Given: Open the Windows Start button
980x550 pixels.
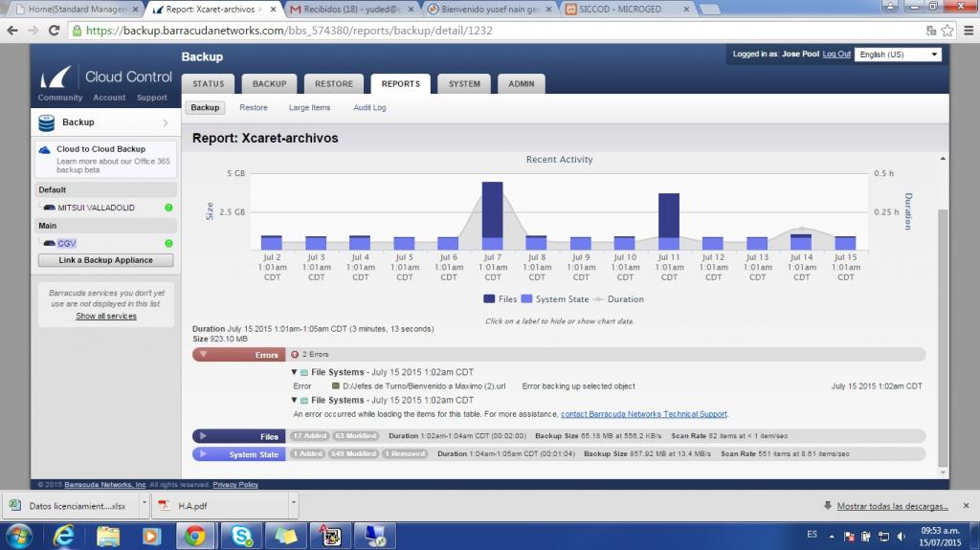Looking at the screenshot, I should 18,537.
